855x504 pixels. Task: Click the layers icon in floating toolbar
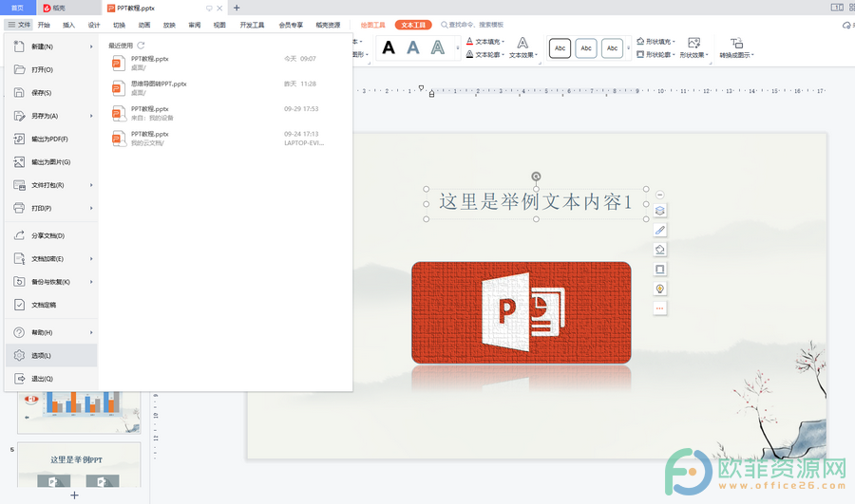[660, 211]
